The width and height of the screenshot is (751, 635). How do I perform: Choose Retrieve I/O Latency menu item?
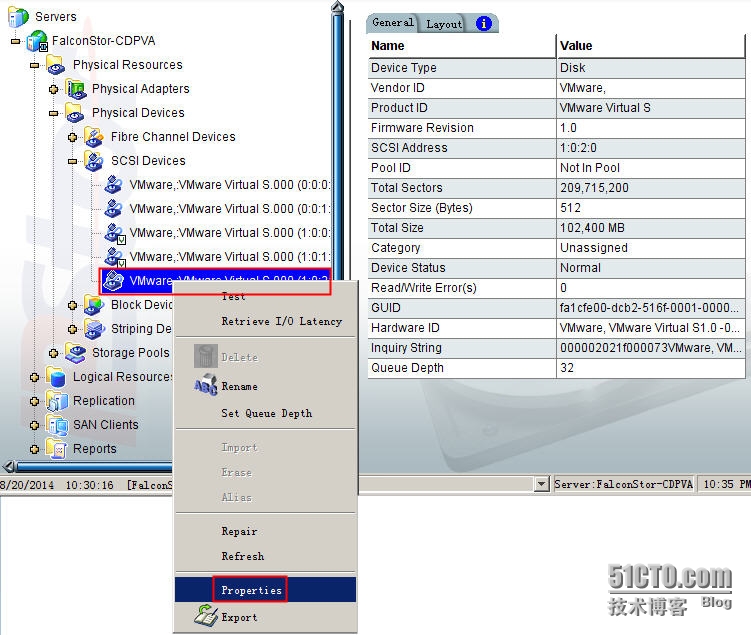tap(265, 321)
